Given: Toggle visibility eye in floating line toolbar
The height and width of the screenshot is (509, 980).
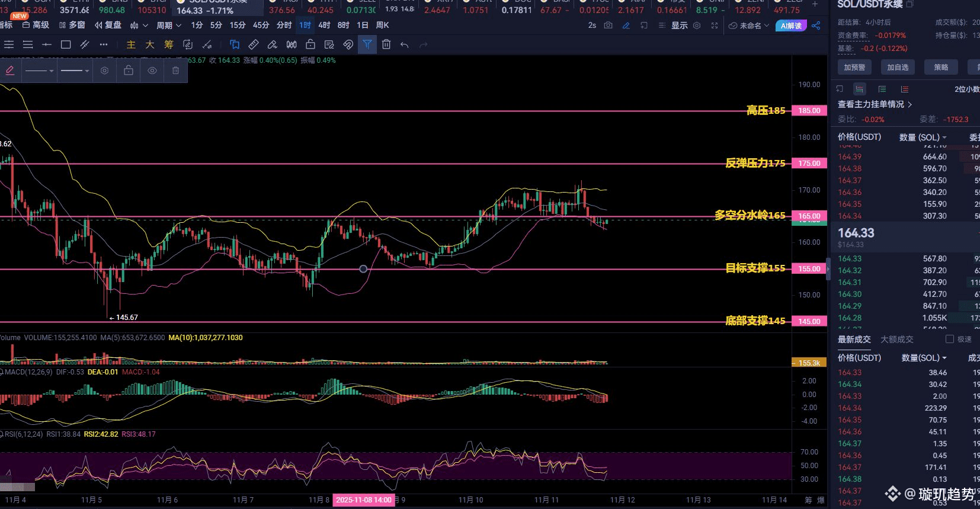Looking at the screenshot, I should click(152, 71).
